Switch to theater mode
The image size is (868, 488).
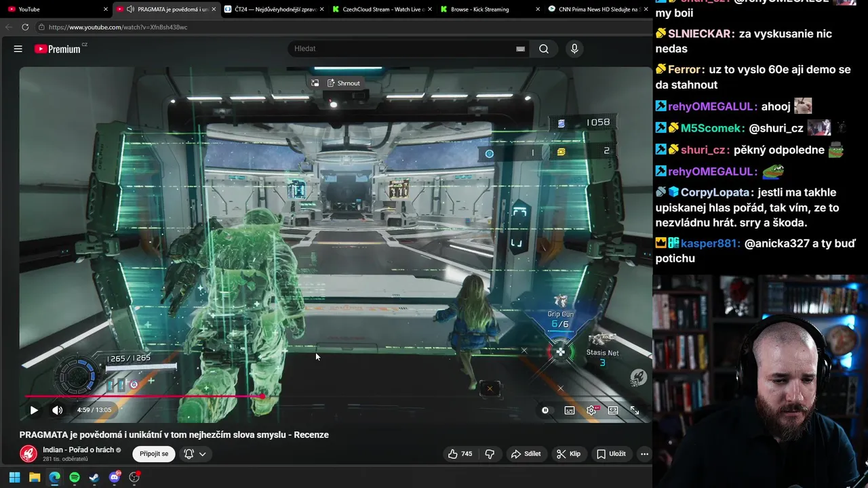(613, 410)
